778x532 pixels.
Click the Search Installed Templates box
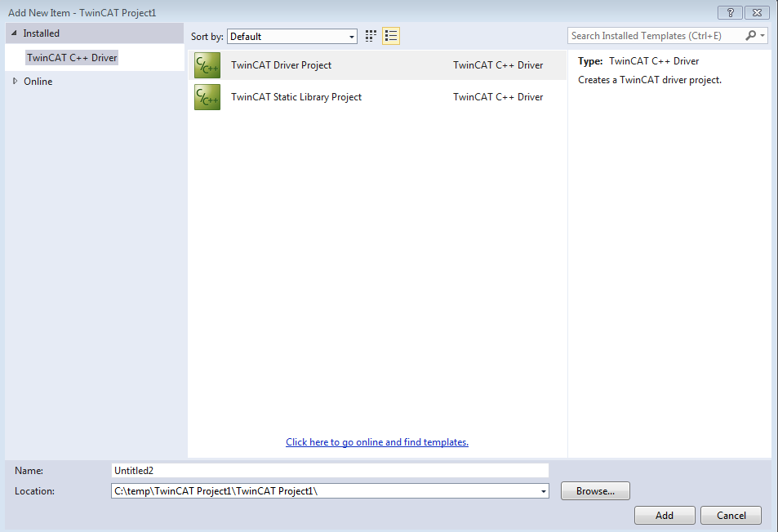pos(653,36)
